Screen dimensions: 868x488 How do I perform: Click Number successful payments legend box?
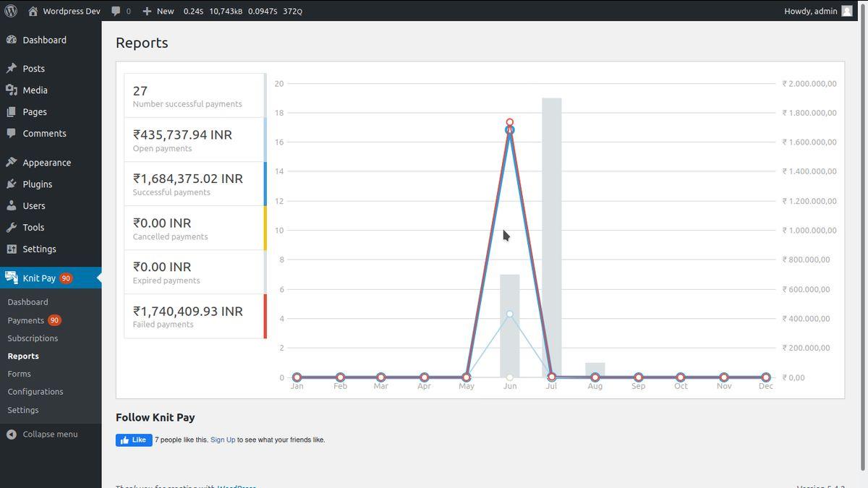click(x=194, y=95)
